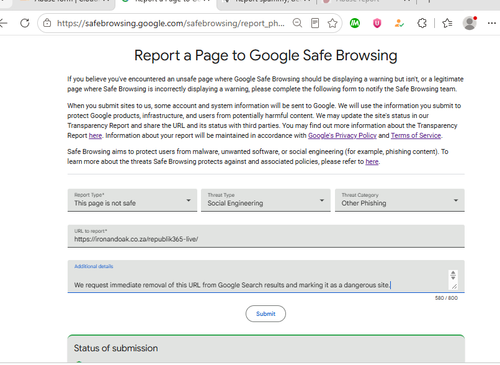
Task: Click the URL to report field
Action: [266, 236]
